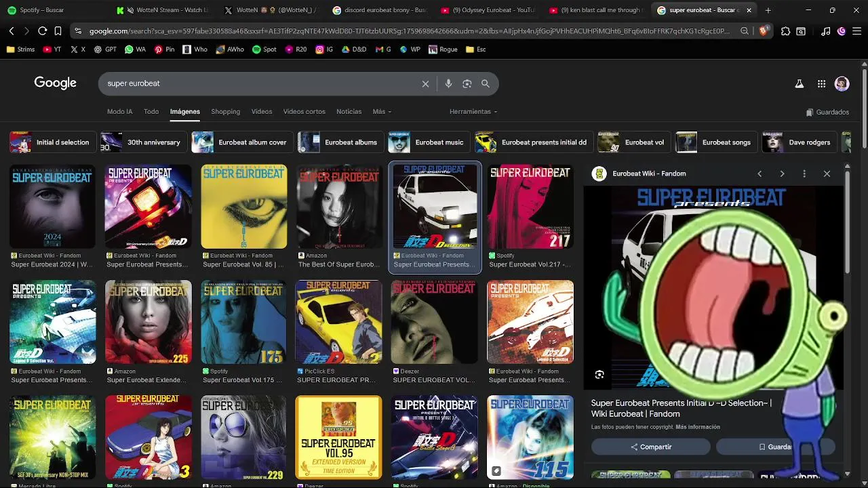Open Search Labs flask icon
This screenshot has height=488, width=868.
pyautogui.click(x=799, y=84)
